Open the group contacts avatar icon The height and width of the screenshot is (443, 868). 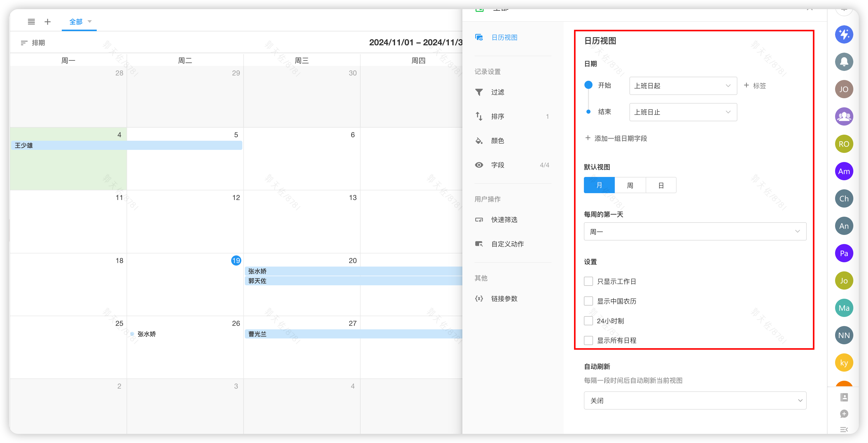[x=844, y=116]
